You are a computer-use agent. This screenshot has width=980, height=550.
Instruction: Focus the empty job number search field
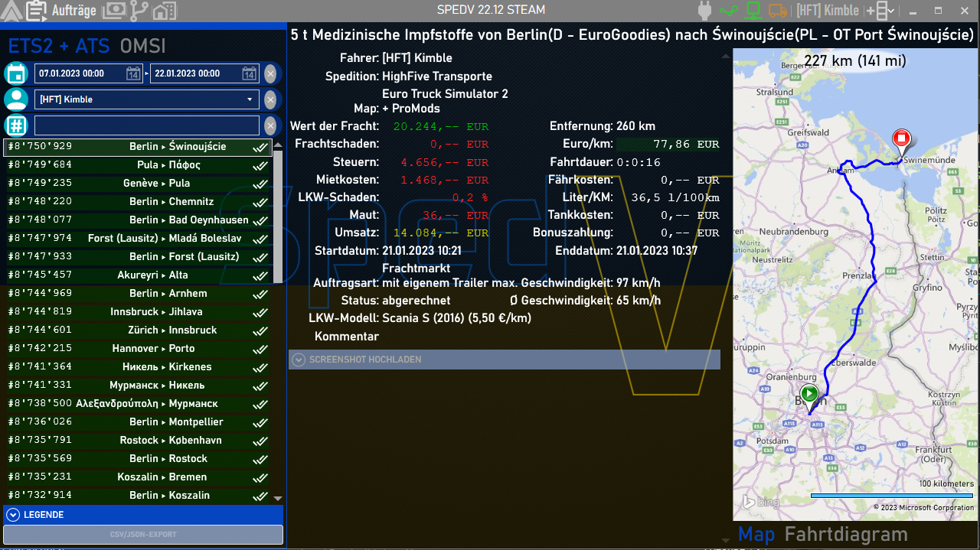pyautogui.click(x=147, y=125)
